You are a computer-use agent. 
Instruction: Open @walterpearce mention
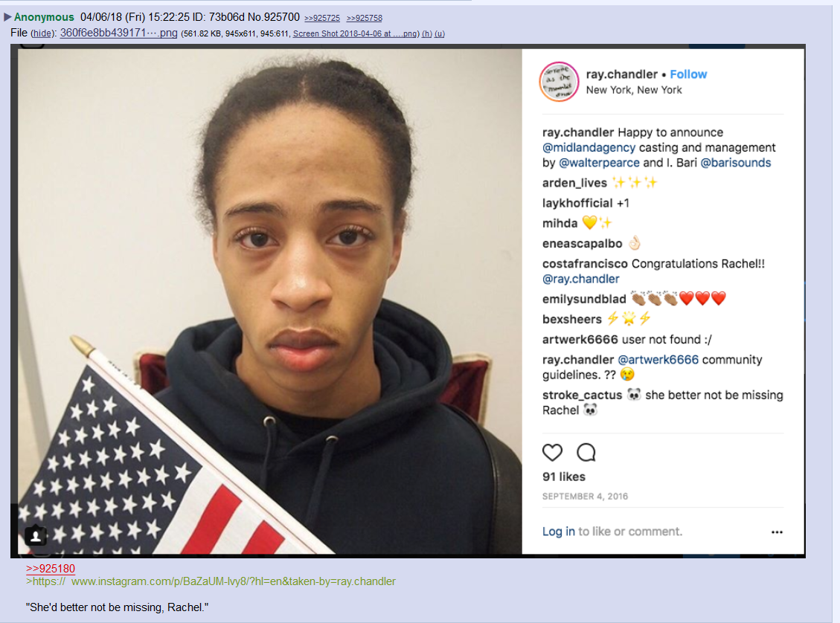[x=599, y=163]
